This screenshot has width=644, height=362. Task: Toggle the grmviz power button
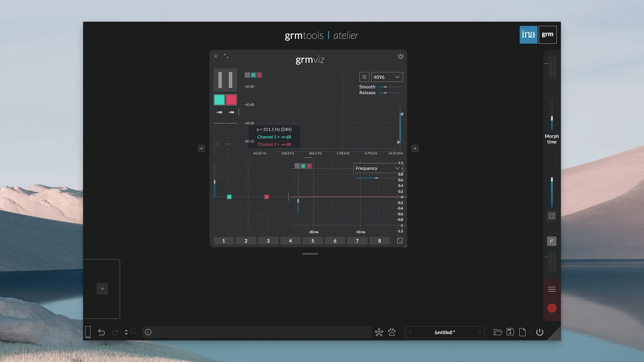[401, 56]
